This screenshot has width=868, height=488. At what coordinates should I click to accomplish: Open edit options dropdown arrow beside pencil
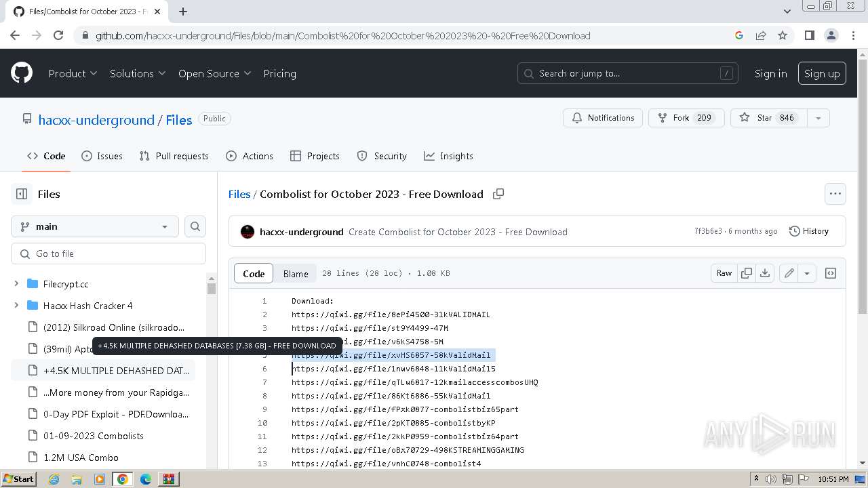(807, 273)
